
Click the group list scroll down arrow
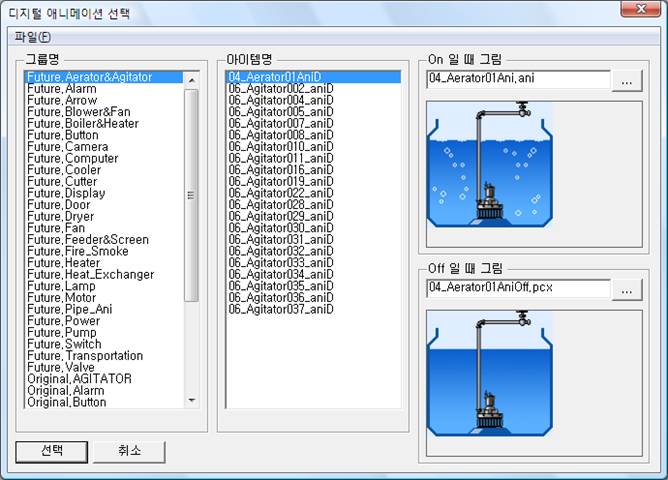tap(192, 400)
